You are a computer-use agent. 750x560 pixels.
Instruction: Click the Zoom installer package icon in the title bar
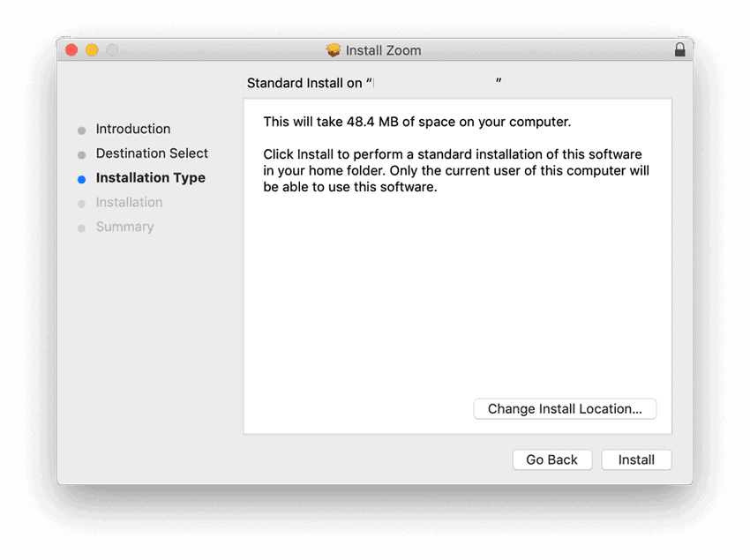(x=334, y=50)
